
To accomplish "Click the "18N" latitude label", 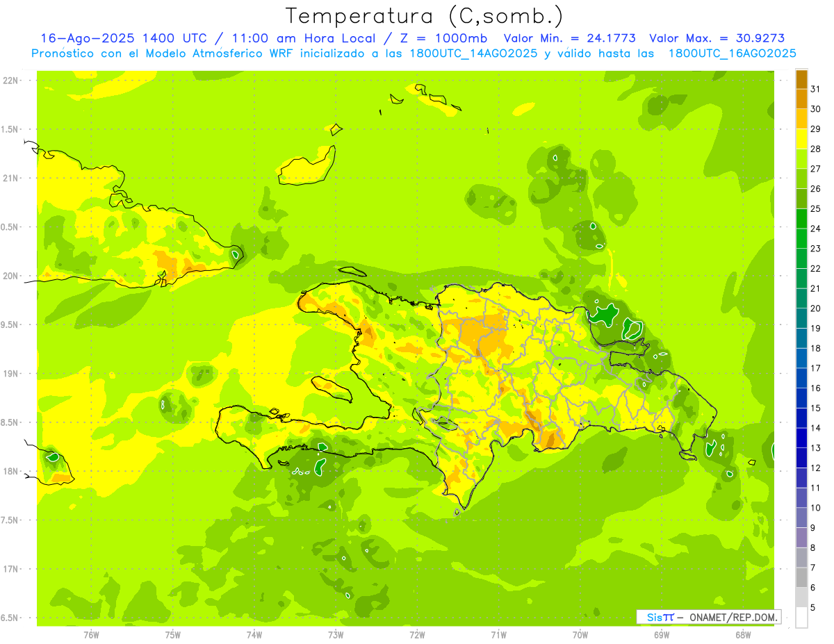I will (10, 471).
